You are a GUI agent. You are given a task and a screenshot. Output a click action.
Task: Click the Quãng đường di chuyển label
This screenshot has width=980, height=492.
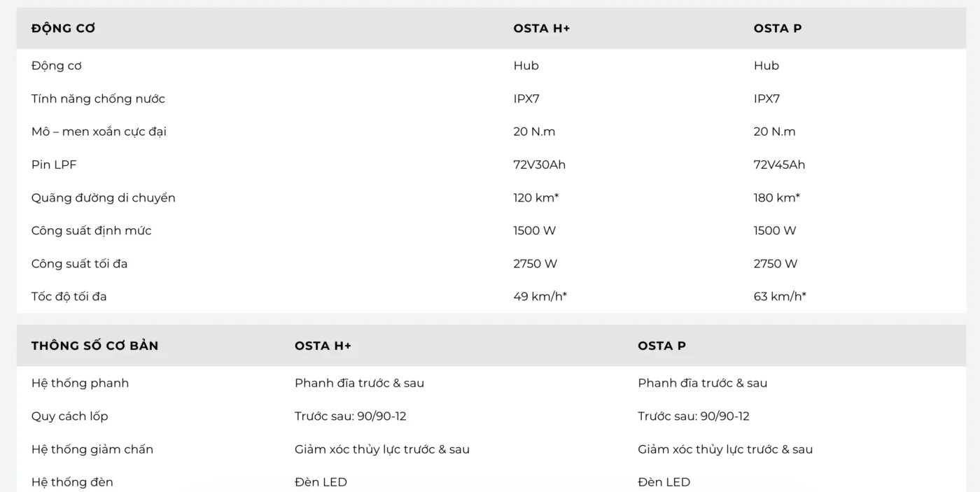(103, 198)
